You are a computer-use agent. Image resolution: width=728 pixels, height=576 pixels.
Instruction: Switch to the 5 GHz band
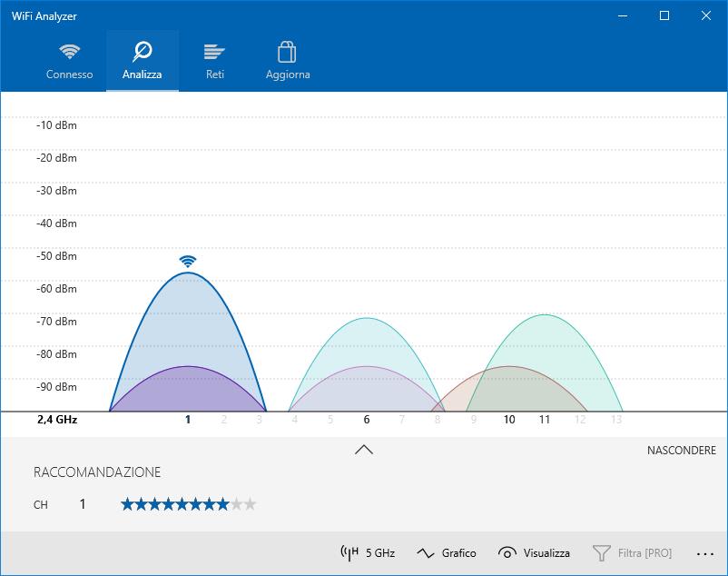point(368,552)
